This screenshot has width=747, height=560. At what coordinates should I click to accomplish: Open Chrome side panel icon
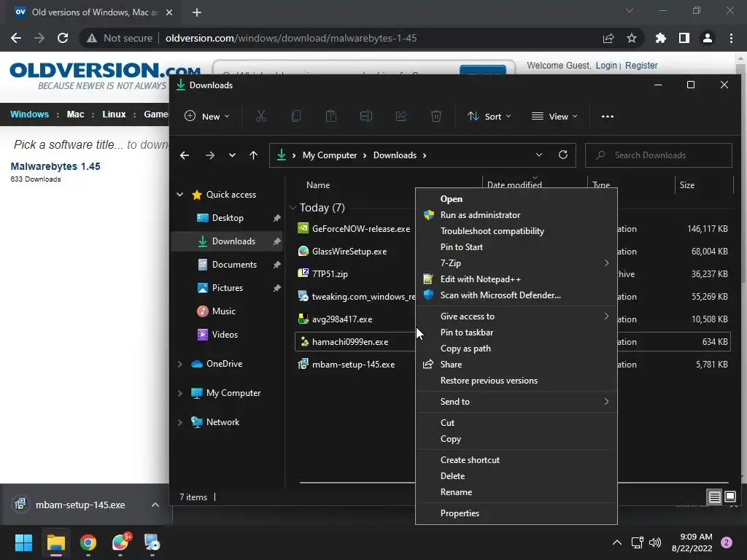[684, 38]
